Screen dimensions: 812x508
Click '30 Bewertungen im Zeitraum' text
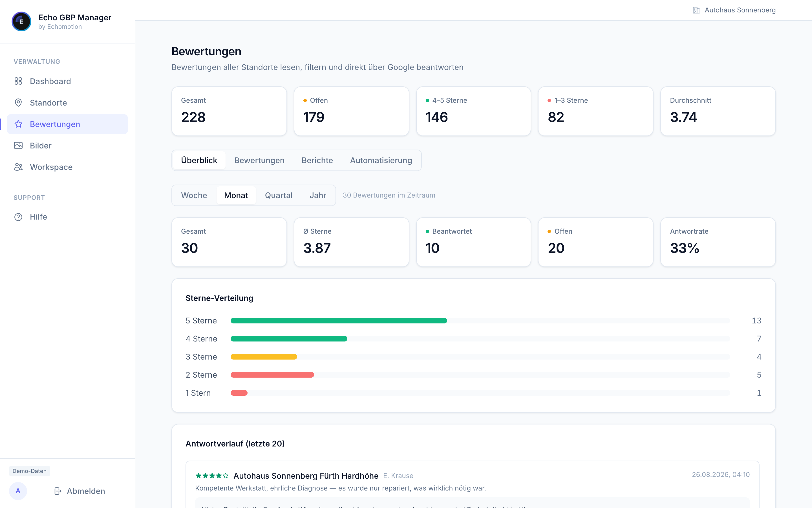click(389, 195)
